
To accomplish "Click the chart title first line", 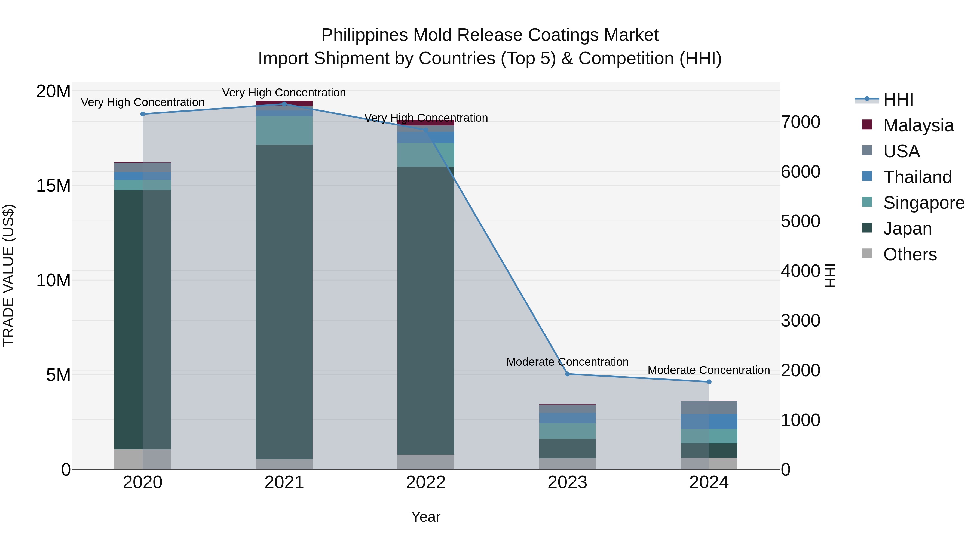I will click(490, 35).
